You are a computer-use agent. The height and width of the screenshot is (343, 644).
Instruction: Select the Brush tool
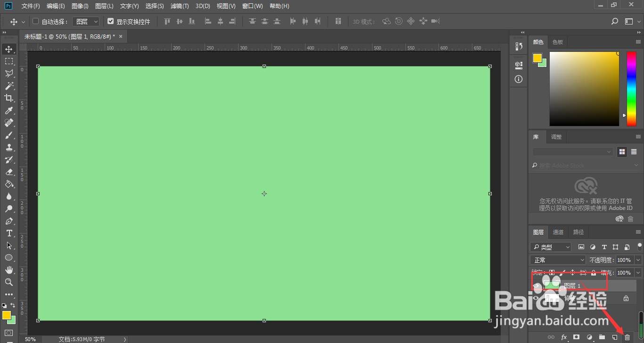coord(9,135)
